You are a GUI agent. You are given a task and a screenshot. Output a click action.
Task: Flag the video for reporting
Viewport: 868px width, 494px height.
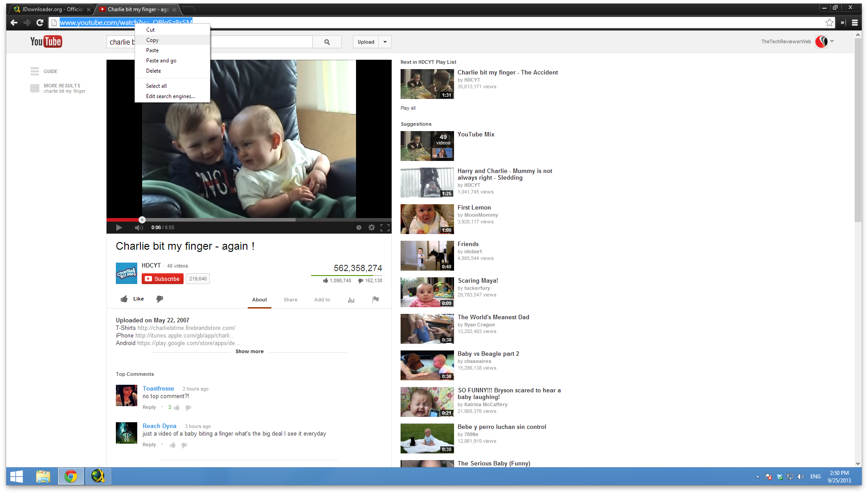[375, 300]
